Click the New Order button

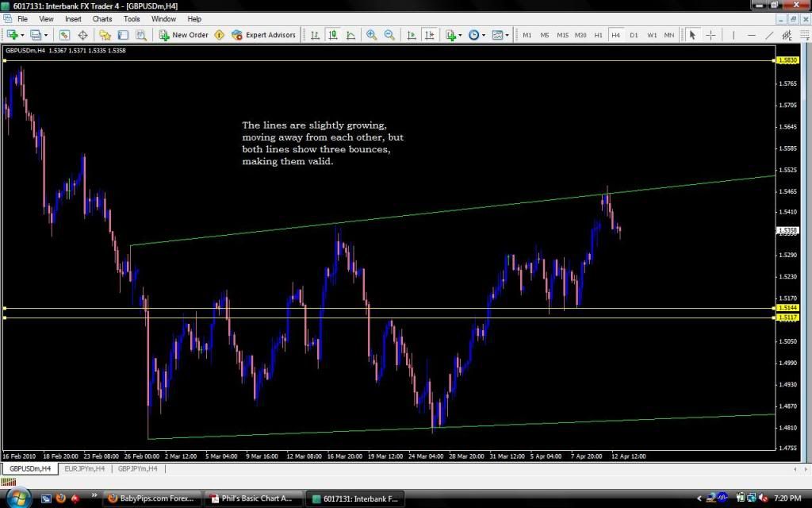pyautogui.click(x=184, y=35)
